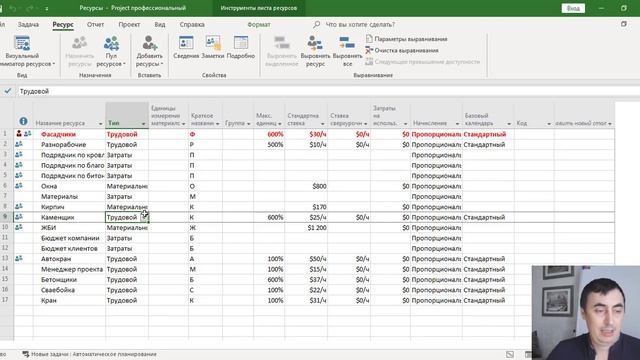The image size is (640, 360).
Task: Confirm the entry with the checkmark
Action: pyautogui.click(x=8, y=91)
